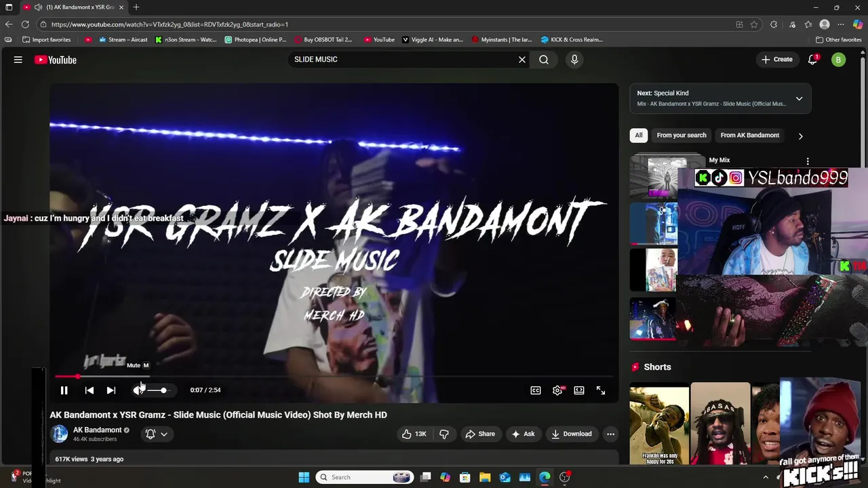Open the account avatar B menu
This screenshot has width=868, height=488.
click(x=838, y=60)
